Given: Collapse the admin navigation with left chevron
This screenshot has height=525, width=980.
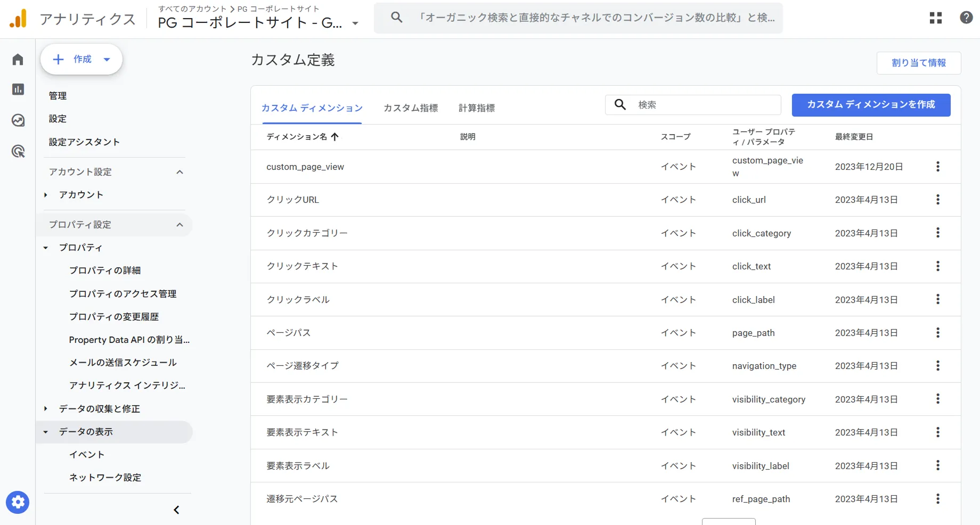Looking at the screenshot, I should tap(176, 510).
